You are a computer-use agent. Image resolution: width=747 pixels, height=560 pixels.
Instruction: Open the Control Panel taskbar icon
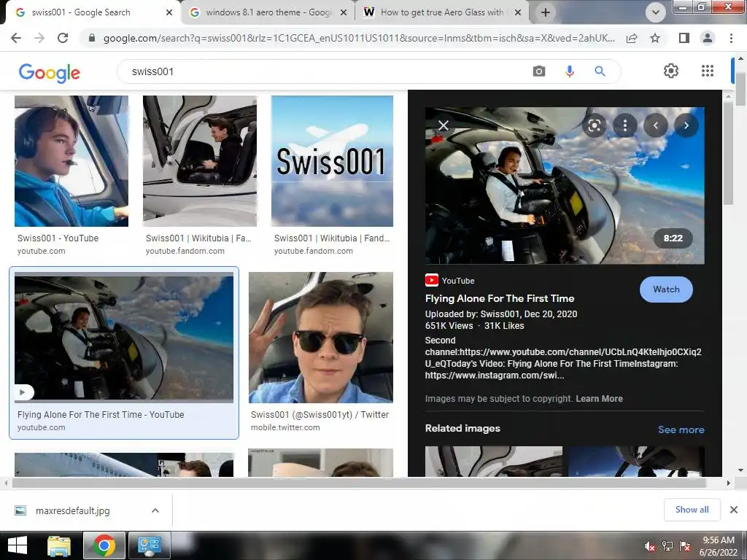pyautogui.click(x=149, y=545)
